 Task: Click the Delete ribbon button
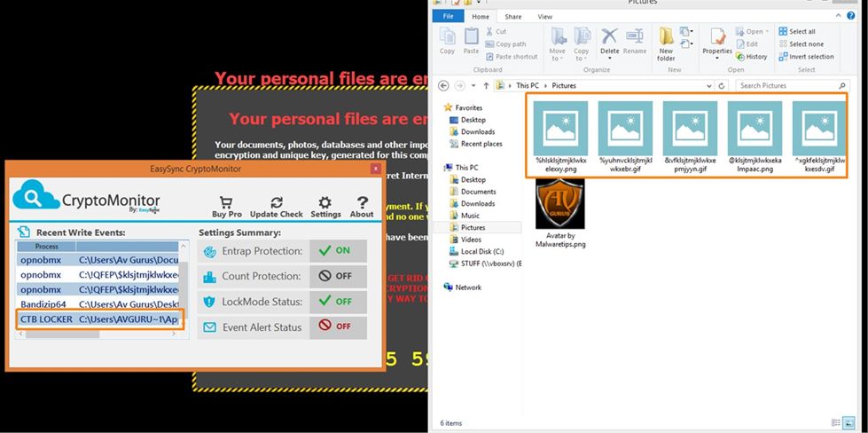(x=609, y=42)
